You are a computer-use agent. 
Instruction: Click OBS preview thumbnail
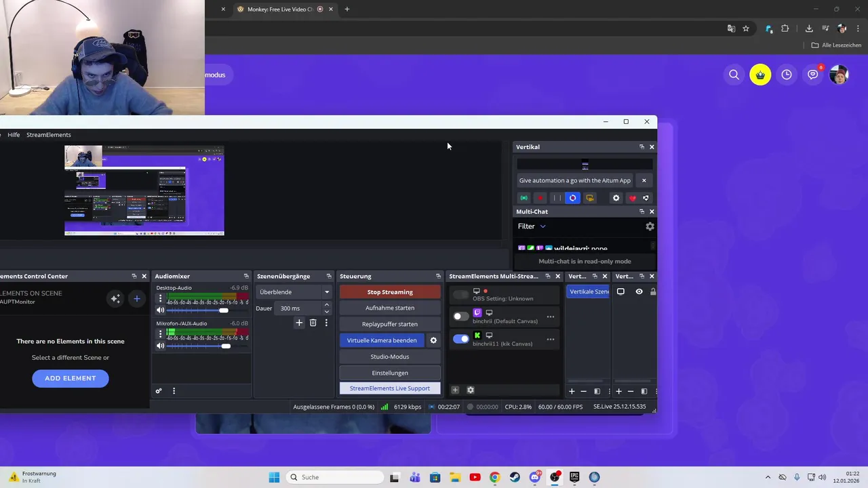(x=144, y=190)
